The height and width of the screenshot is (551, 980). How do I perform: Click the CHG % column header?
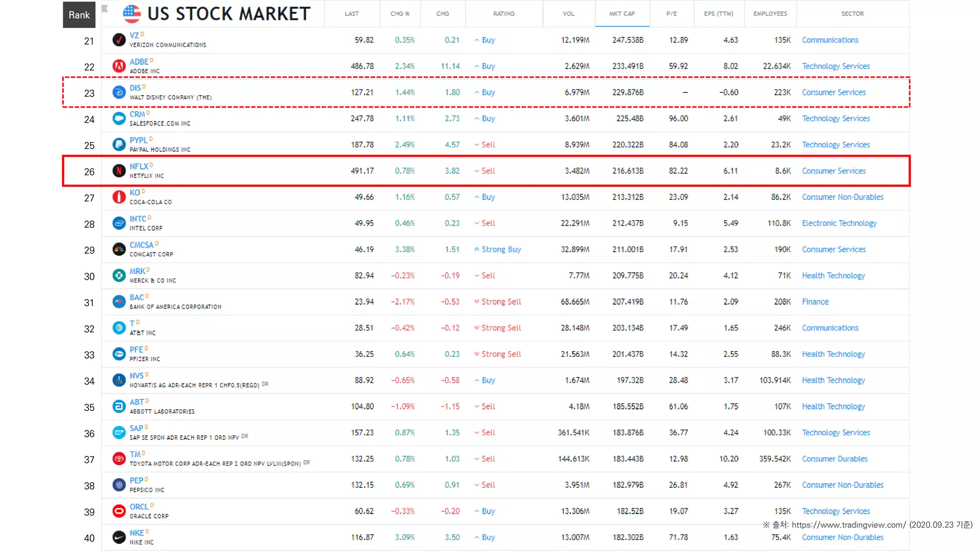(x=400, y=13)
